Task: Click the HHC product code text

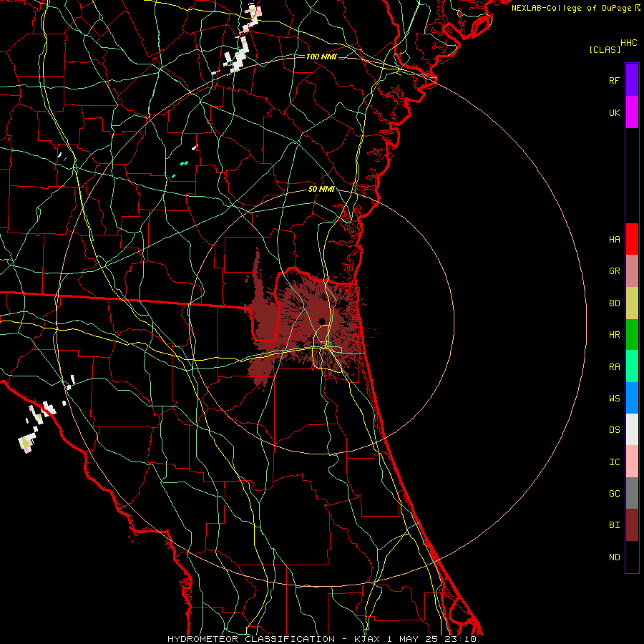Action: point(629,43)
